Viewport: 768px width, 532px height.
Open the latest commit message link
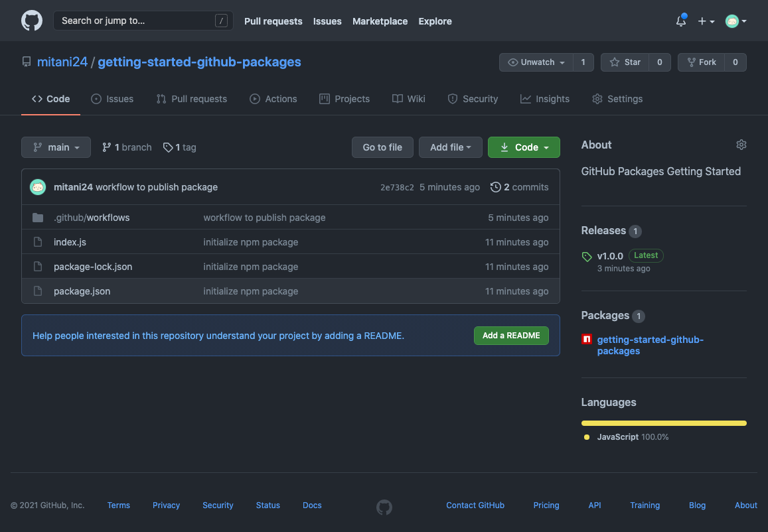pyautogui.click(x=157, y=187)
